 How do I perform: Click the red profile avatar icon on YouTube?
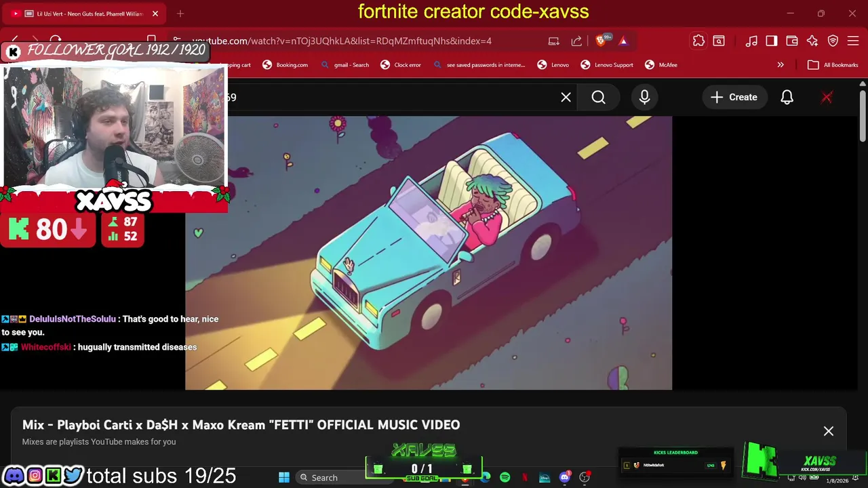pos(827,97)
